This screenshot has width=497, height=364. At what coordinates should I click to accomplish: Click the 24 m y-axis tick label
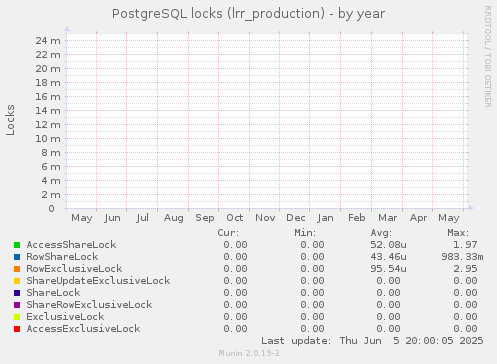tap(48, 41)
